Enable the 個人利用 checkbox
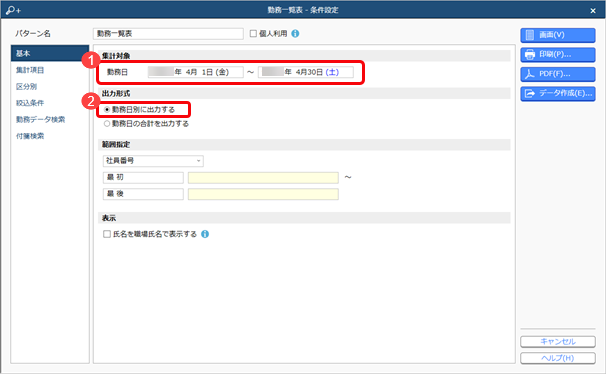The width and height of the screenshot is (606, 374). (253, 34)
